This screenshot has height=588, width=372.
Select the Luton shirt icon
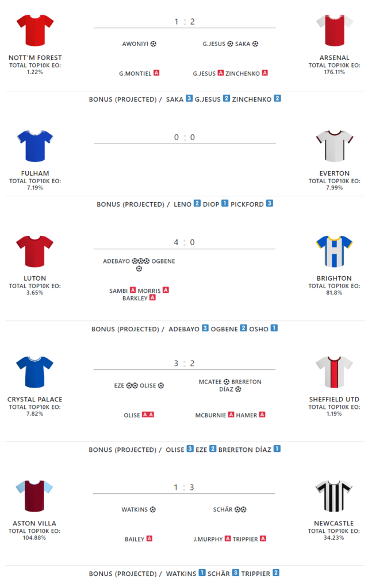(x=35, y=251)
